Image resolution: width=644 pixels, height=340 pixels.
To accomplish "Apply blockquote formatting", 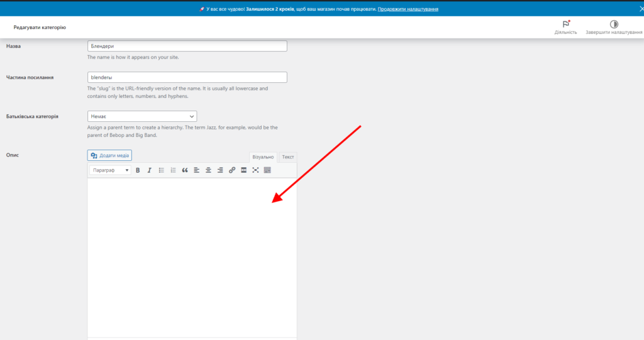I will [x=185, y=170].
